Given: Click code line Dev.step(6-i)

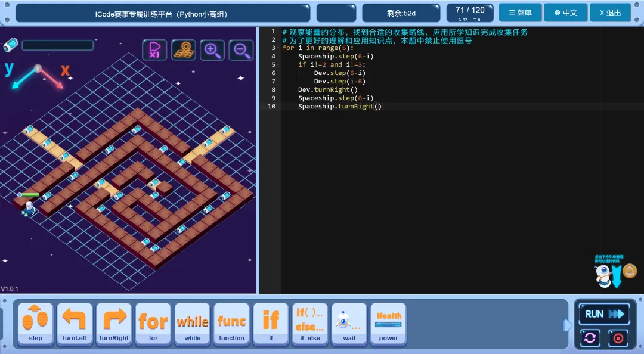Looking at the screenshot, I should (x=340, y=73).
